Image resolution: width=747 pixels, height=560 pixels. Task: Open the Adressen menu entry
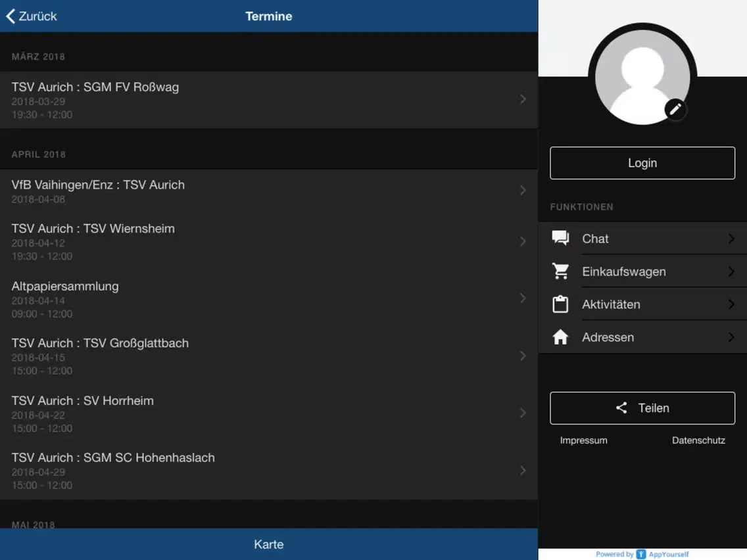coord(642,337)
